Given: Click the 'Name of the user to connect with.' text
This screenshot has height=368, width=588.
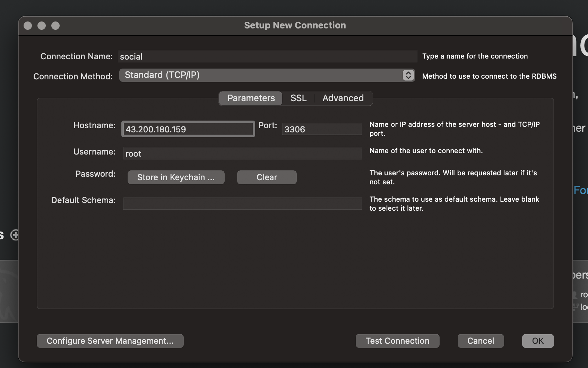Looking at the screenshot, I should 426,151.
